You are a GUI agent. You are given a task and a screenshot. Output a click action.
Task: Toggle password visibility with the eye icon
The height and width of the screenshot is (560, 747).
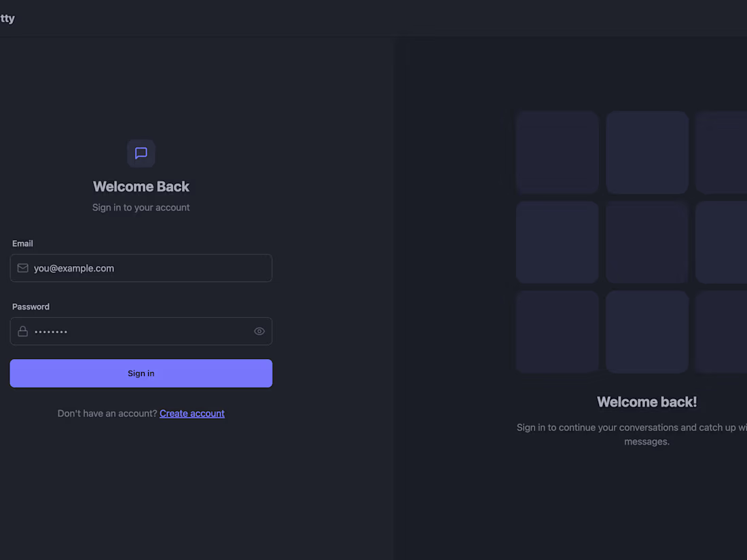(259, 331)
